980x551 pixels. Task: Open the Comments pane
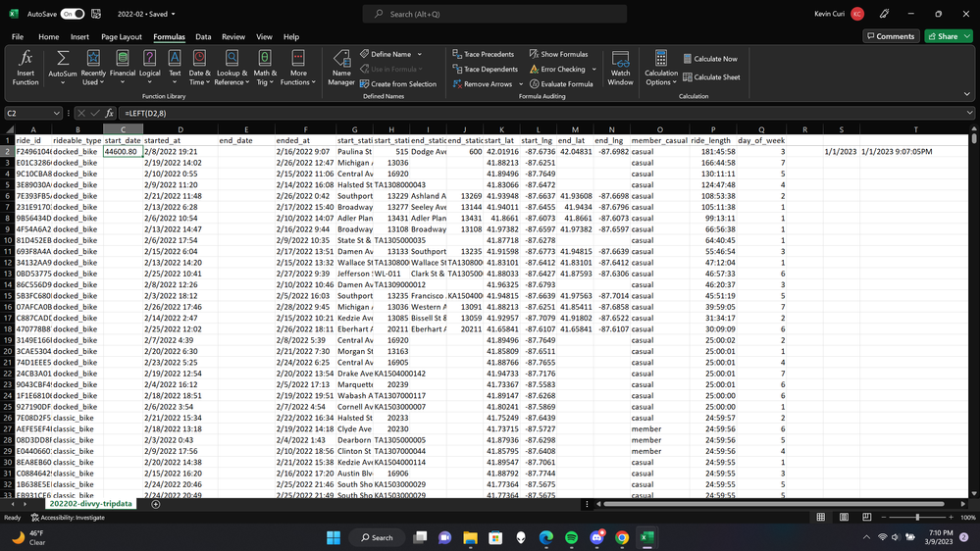[891, 36]
